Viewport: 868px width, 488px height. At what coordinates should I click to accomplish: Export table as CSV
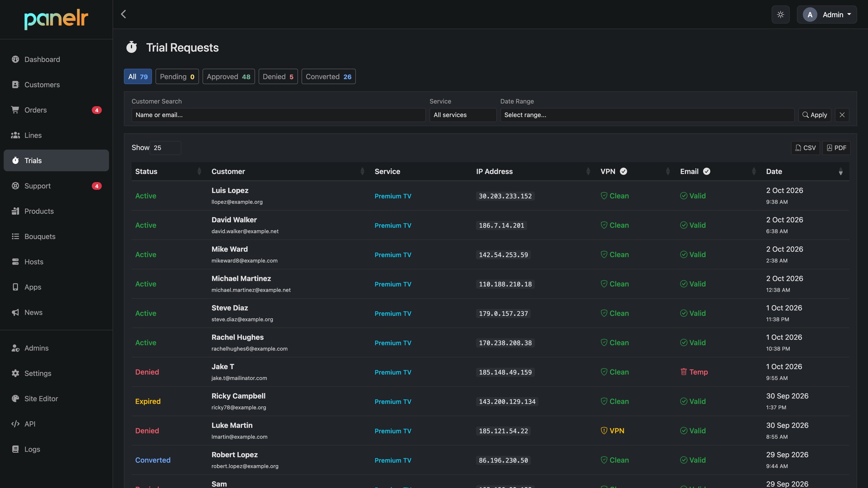[x=805, y=148]
